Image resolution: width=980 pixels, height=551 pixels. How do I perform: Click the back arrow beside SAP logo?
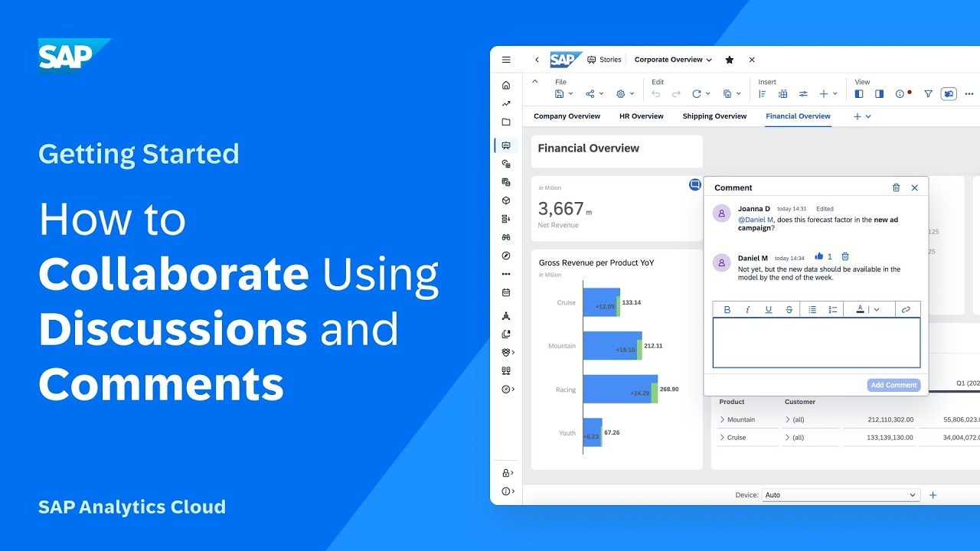[537, 60]
